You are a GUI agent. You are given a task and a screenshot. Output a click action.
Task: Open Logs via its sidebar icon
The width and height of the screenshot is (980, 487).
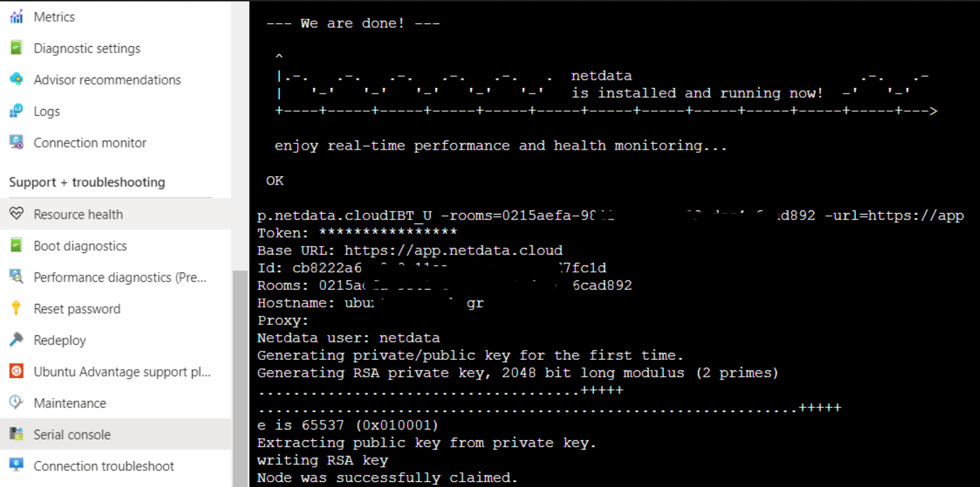tap(15, 111)
